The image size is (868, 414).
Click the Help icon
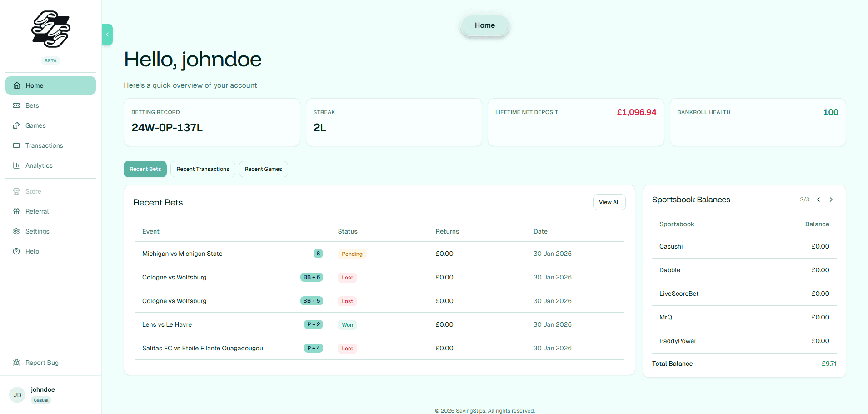pos(16,251)
